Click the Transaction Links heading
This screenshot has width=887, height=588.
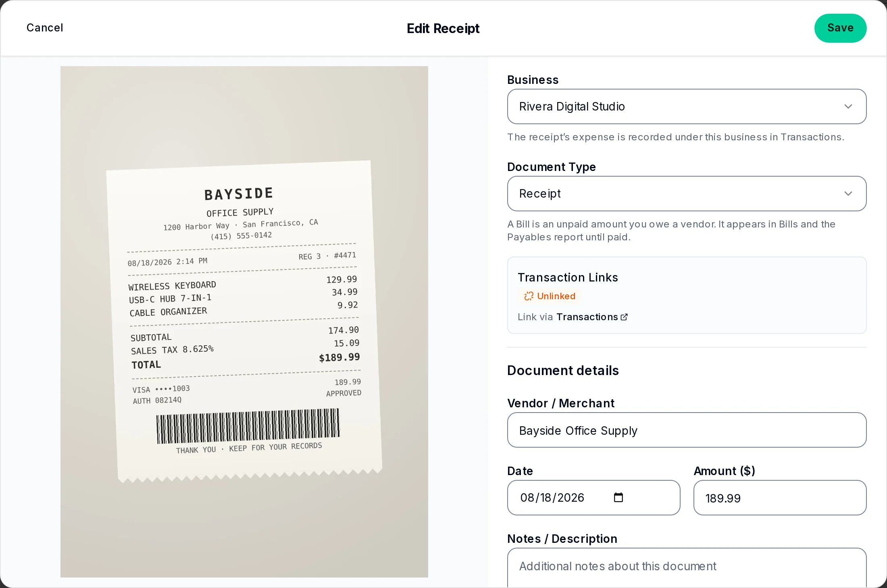(568, 277)
